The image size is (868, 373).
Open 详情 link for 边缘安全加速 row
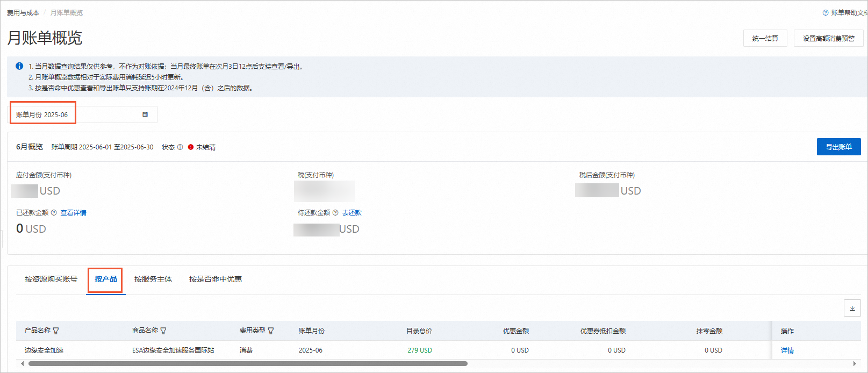coord(787,350)
